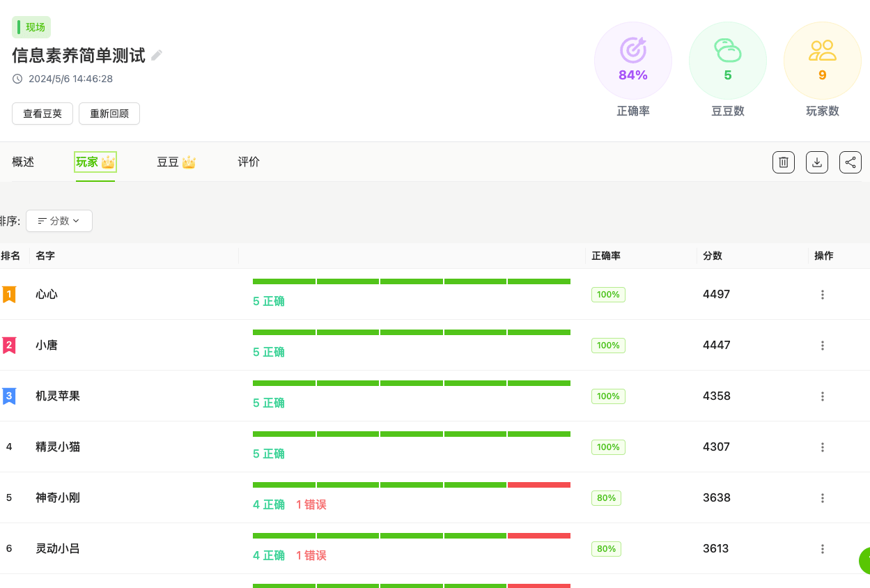Click the 操作 column header
Image resolution: width=870 pixels, height=588 pixels.
824,256
